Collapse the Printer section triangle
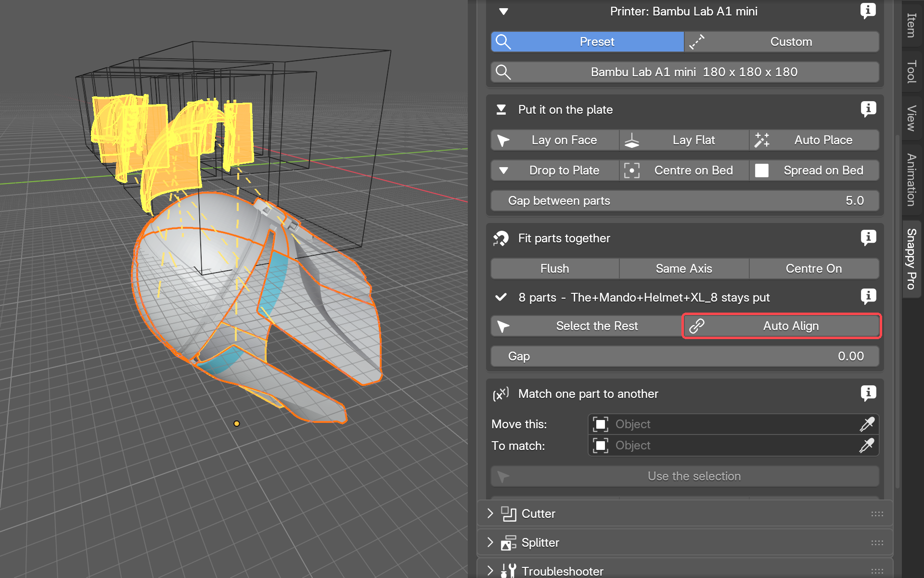Image resolution: width=924 pixels, height=578 pixels. pos(503,12)
